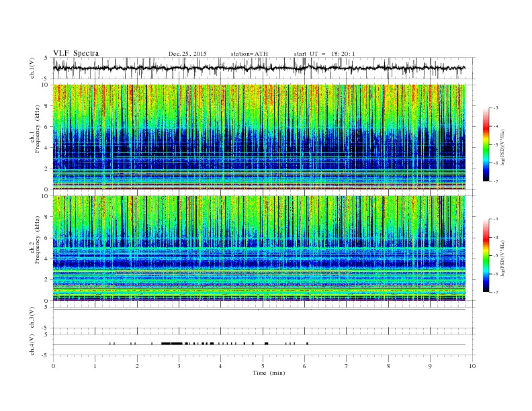
Task: Select the date text "Dec. 25, 2015"
Action: [187, 54]
